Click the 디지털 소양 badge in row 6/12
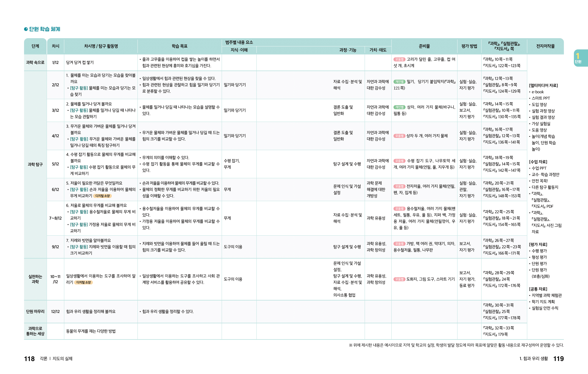This screenshot has height=374, width=588. coord(102,196)
